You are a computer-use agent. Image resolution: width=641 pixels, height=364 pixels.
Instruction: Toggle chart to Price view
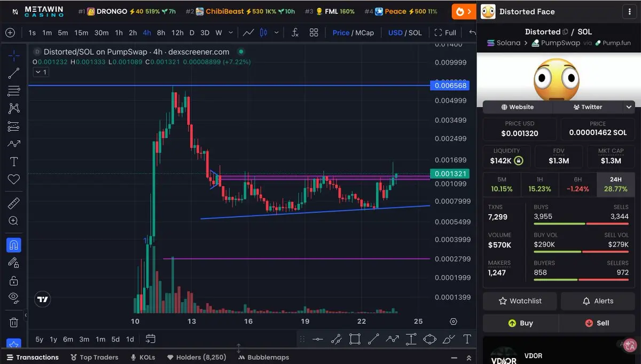[x=341, y=33]
